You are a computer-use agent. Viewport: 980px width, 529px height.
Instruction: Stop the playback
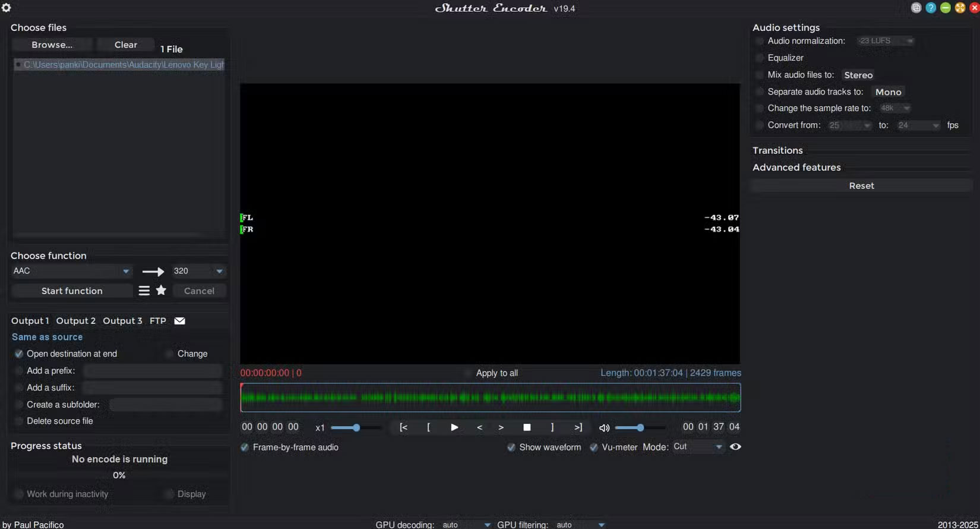527,427
